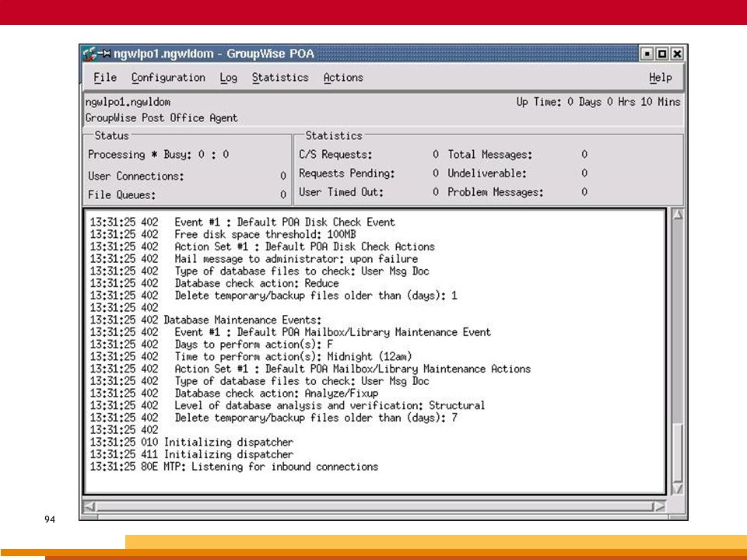747x560 pixels.
Task: Click the 'Undeliverable:' statistic label
Action: pos(487,173)
